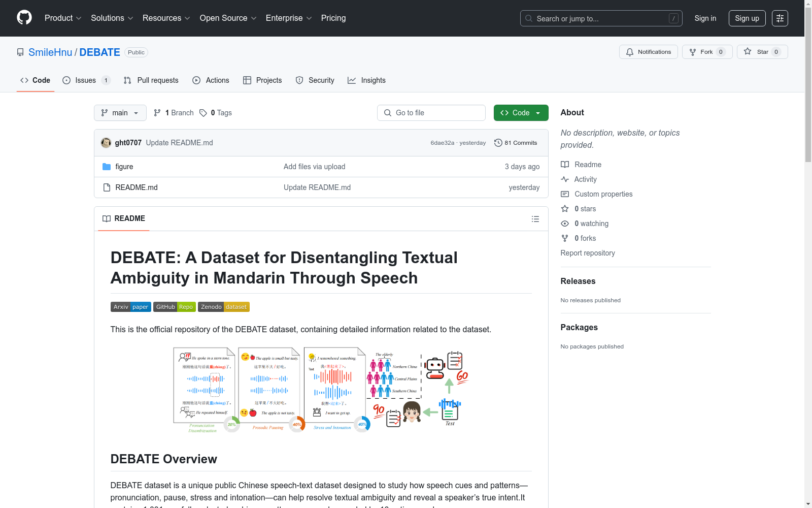
Task: Fork the DEBATE repository
Action: [x=707, y=52]
